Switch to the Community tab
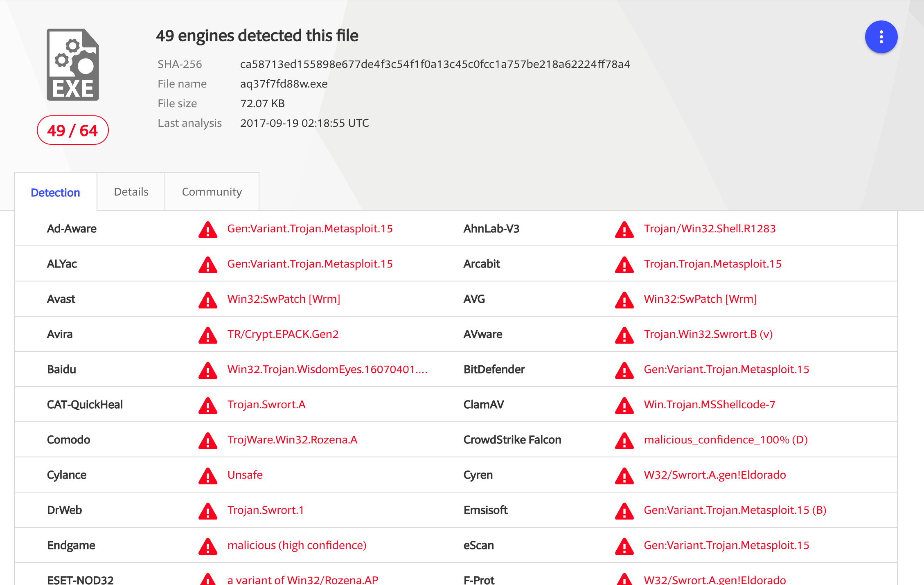Screen dimensions: 924x585 click(211, 192)
